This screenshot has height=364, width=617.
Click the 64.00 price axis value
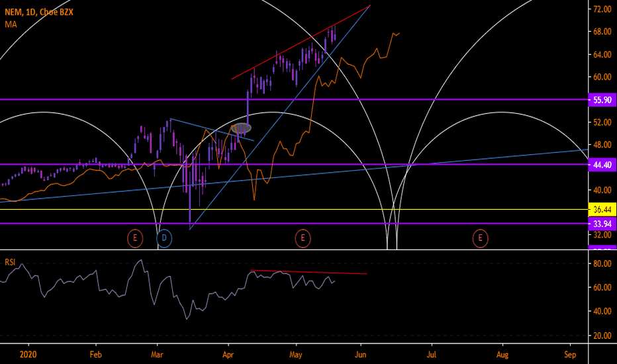pyautogui.click(x=602, y=54)
